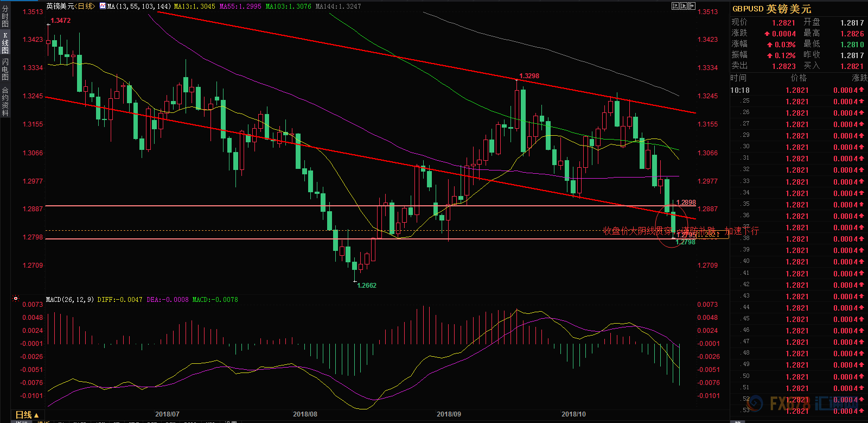Select the tick row labeled :30
Image resolution: width=868 pixels, height=423 pixels.
pos(799,147)
